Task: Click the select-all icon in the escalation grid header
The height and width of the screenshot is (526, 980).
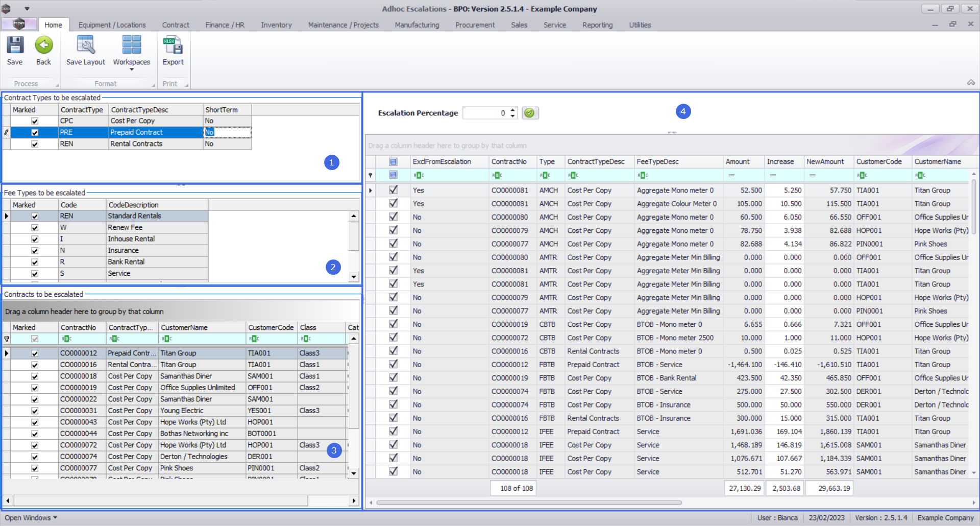Action: pos(393,162)
